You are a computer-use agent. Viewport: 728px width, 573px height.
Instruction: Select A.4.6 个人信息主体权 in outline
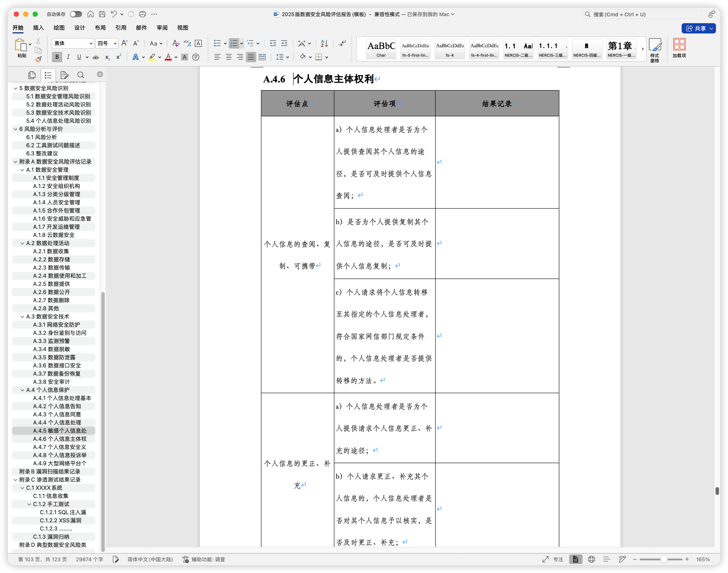[x=60, y=439]
